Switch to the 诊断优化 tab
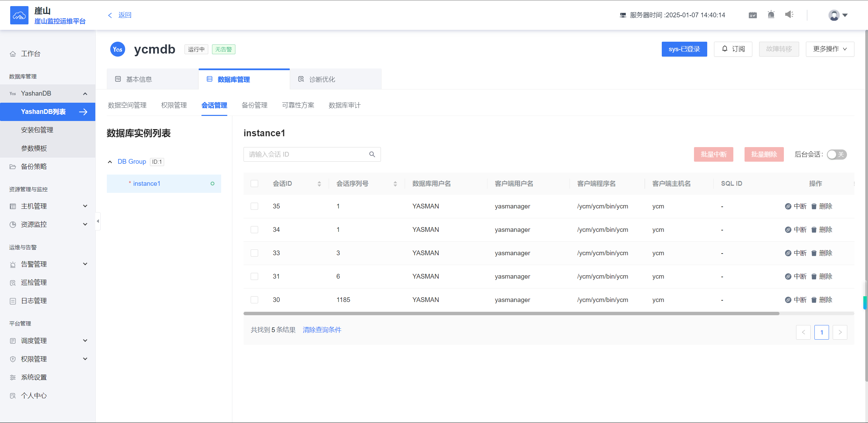The image size is (868, 423). pos(336,79)
